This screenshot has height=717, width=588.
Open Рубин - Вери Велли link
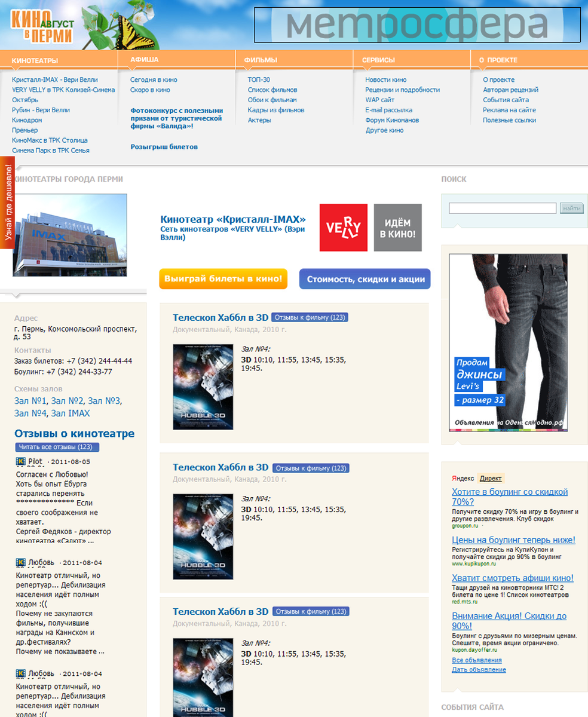pos(41,110)
